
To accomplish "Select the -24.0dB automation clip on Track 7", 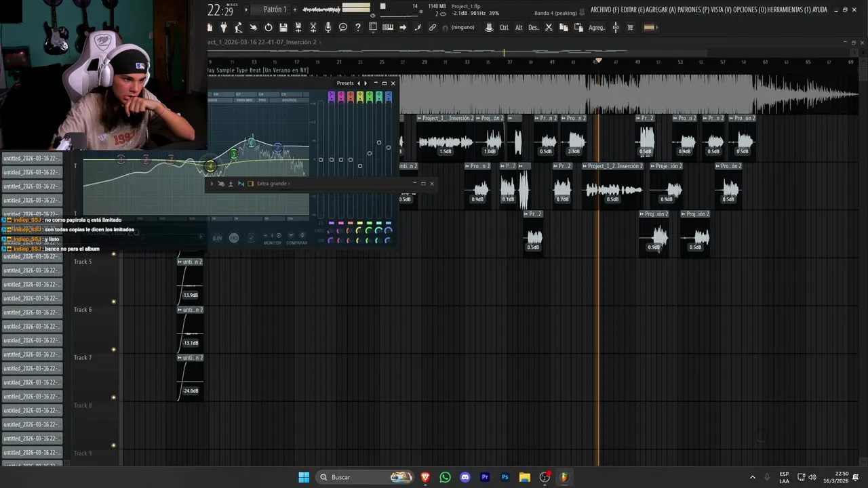I will click(190, 378).
